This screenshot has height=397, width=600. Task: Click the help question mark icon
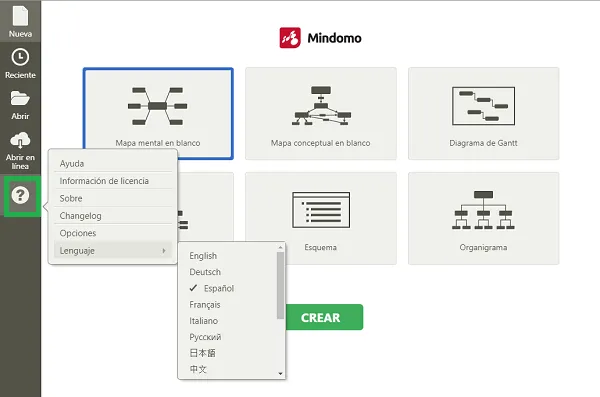pyautogui.click(x=20, y=196)
